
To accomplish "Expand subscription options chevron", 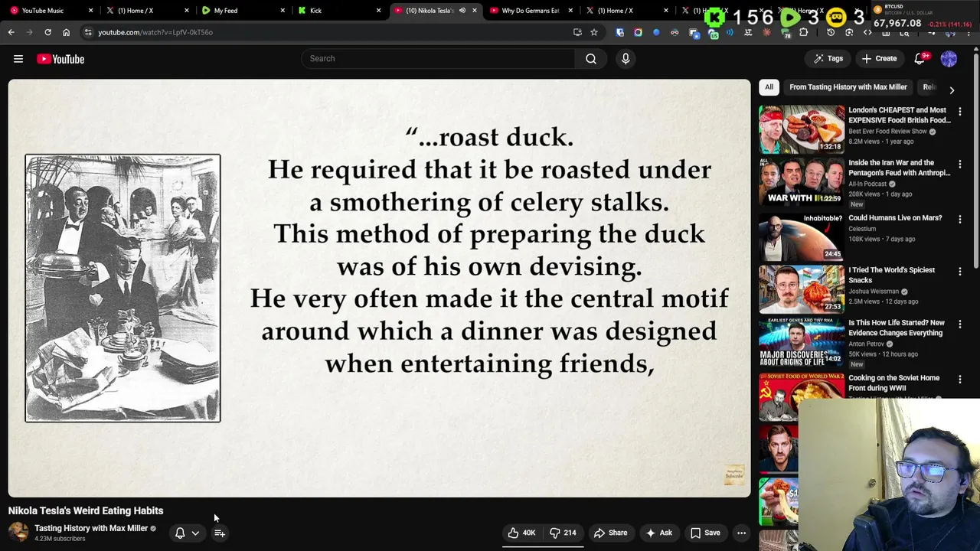I will coord(195,533).
